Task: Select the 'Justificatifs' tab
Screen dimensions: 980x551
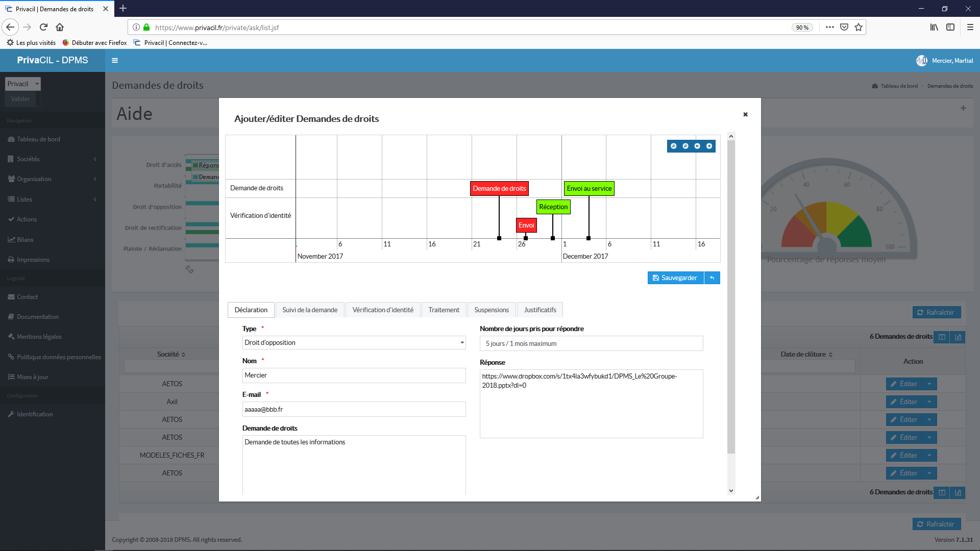Action: [541, 310]
